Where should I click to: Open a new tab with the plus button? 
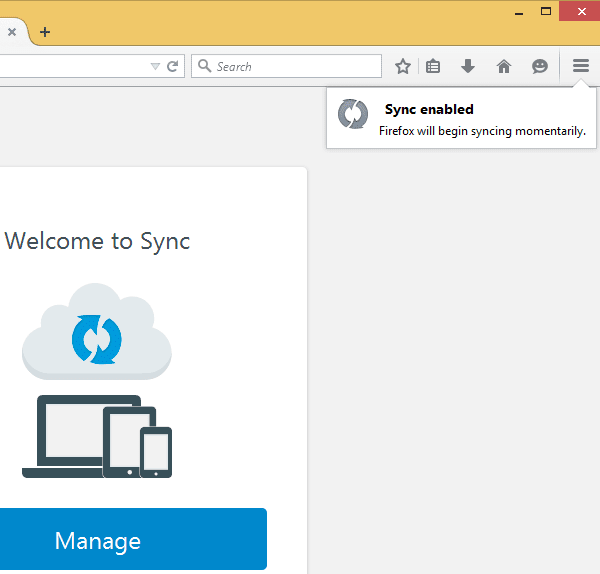click(x=45, y=32)
